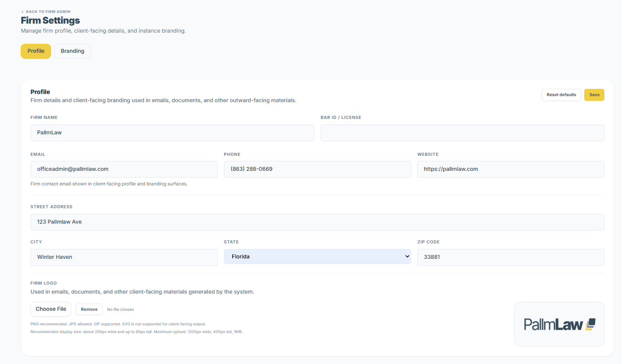Click the Firm Logo section label
The width and height of the screenshot is (622, 364).
click(x=44, y=283)
